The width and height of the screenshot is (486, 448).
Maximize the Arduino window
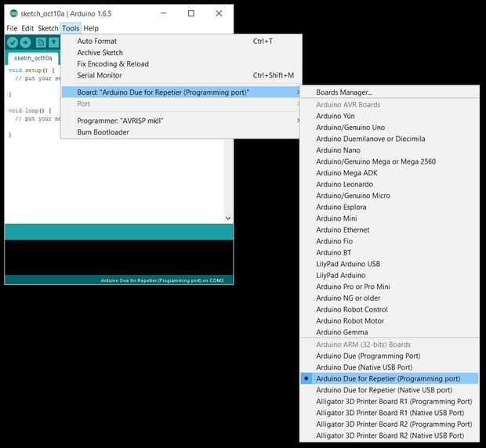click(191, 13)
